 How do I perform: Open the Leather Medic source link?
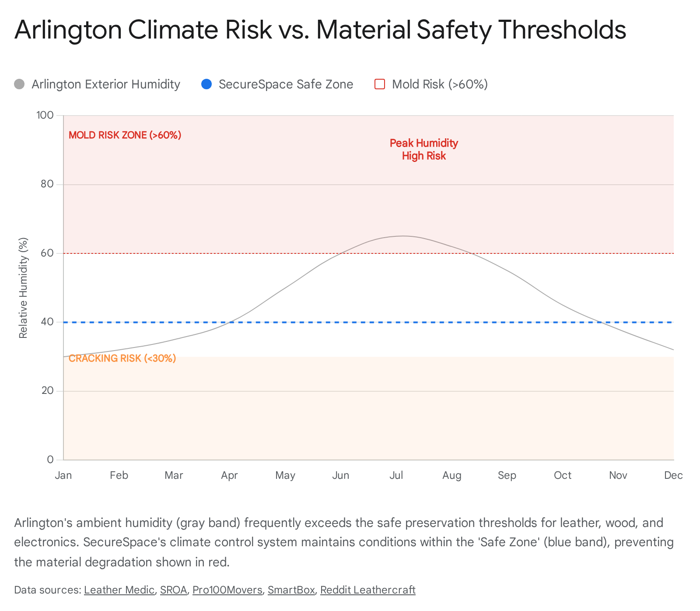(x=119, y=590)
